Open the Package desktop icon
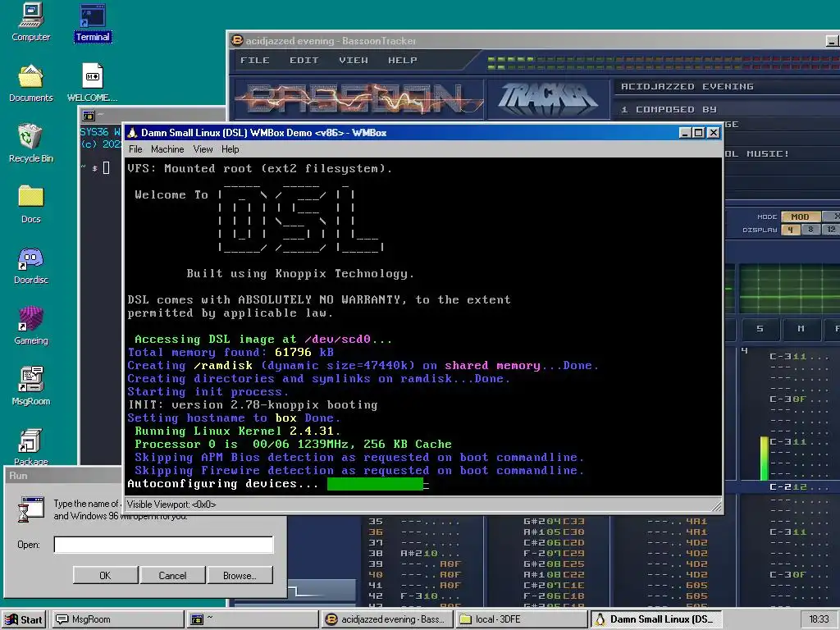Screen dimensions: 840x630 [x=30, y=446]
